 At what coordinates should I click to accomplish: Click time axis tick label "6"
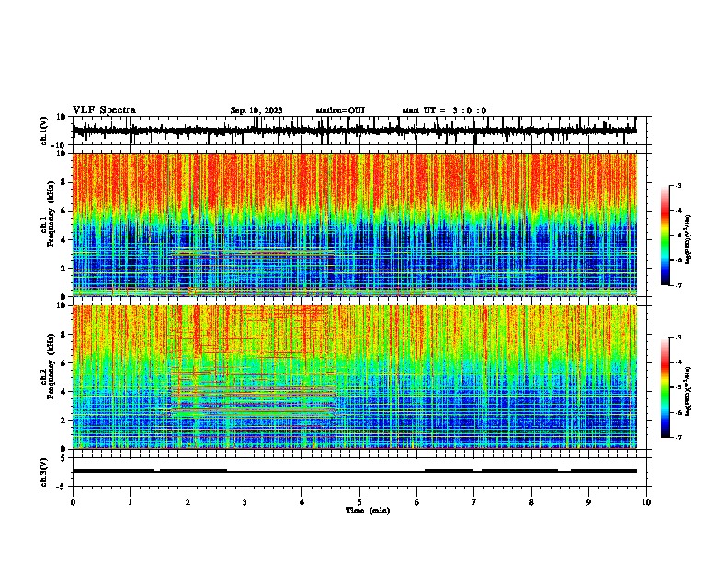pyautogui.click(x=417, y=502)
